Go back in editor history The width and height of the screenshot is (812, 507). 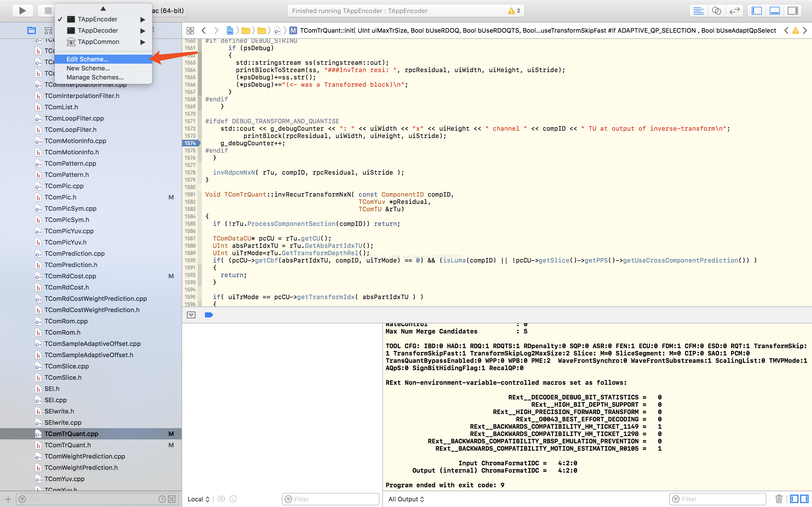pos(204,30)
